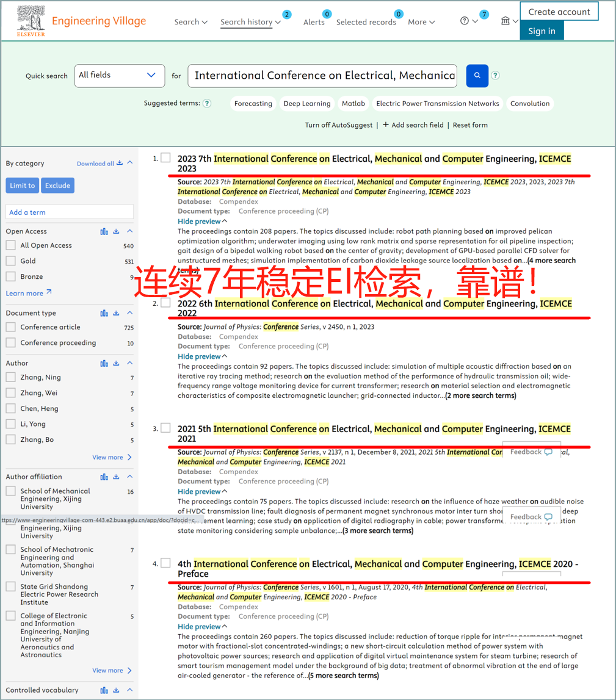Select author Li, Yong checkbox

point(11,424)
